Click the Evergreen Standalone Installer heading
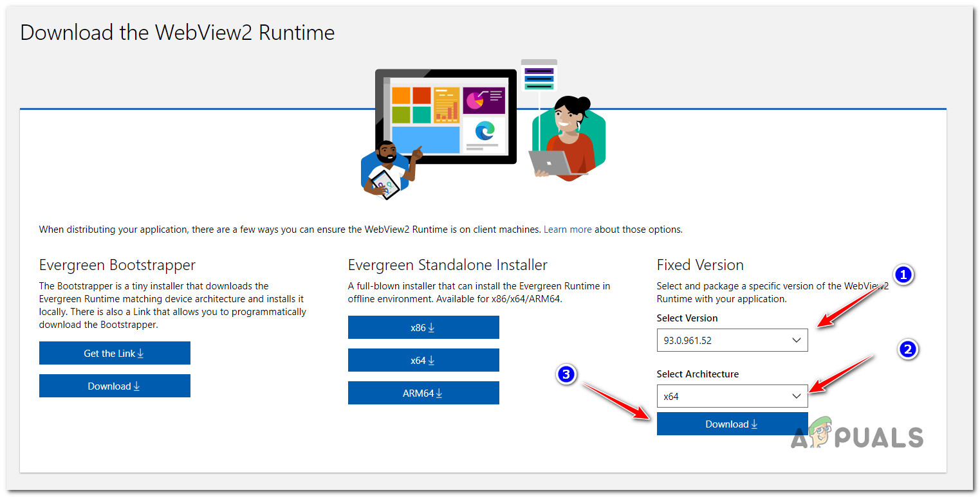 click(448, 265)
